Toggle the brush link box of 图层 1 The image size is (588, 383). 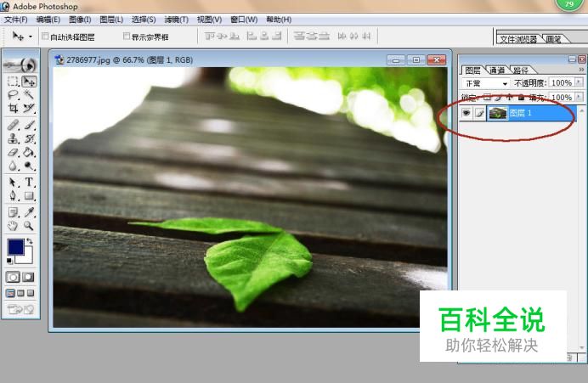(479, 113)
